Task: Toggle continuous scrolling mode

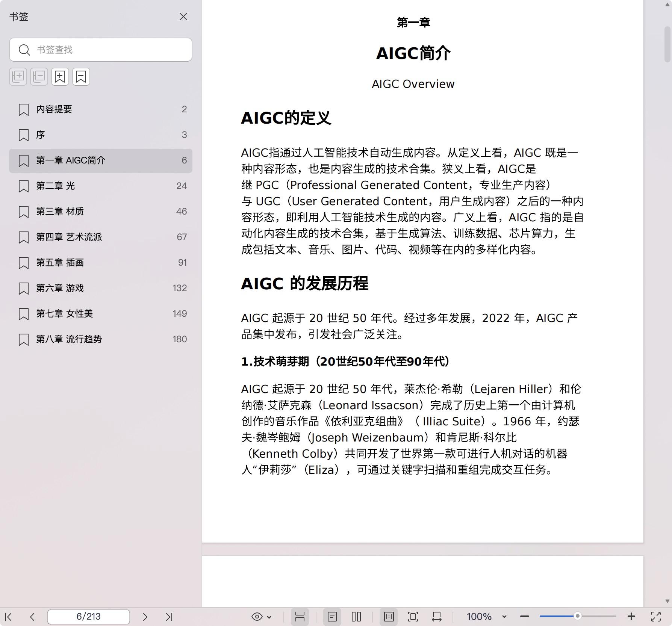Action: pos(300,617)
